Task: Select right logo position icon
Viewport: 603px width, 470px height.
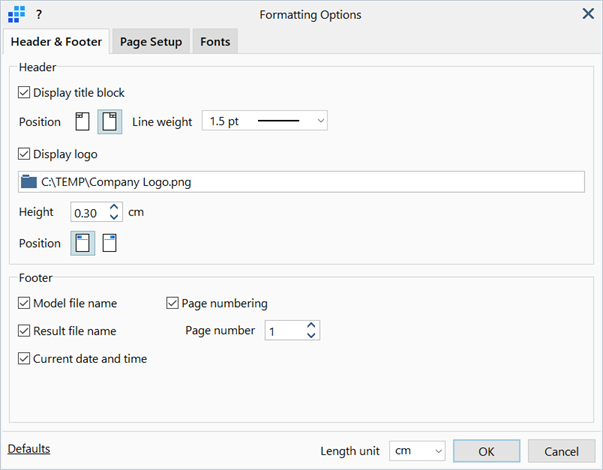Action: tap(110, 243)
